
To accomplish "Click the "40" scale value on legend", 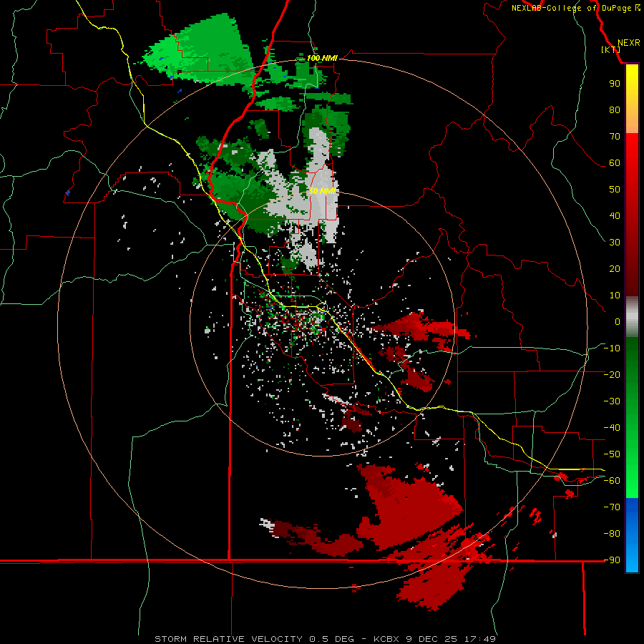I will [615, 215].
